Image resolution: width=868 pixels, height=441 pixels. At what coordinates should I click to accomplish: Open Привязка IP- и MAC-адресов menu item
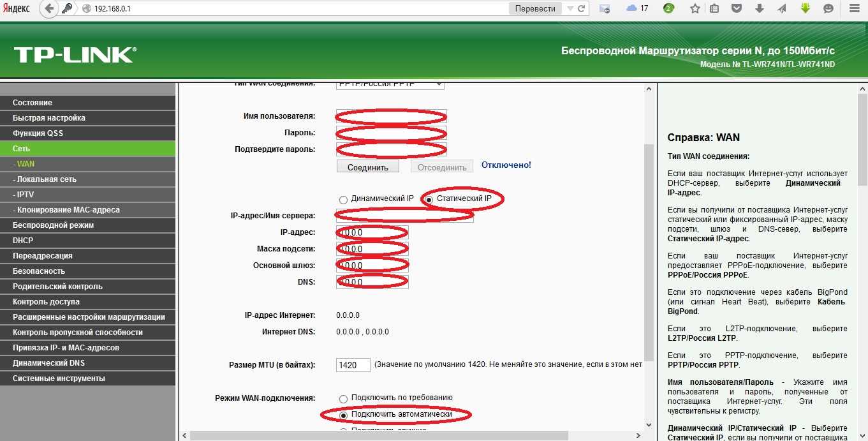88,348
